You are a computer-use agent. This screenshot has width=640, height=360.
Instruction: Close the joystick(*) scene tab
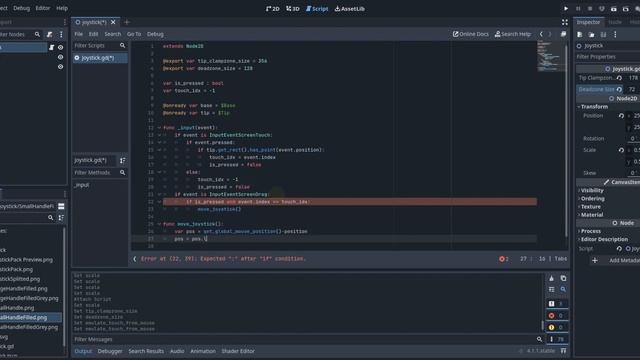113,22
